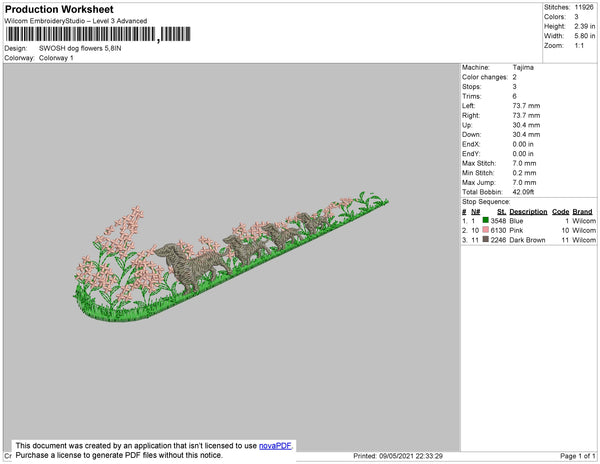
Task: Click the Dark Brown thread swatch
Action: tap(486, 239)
